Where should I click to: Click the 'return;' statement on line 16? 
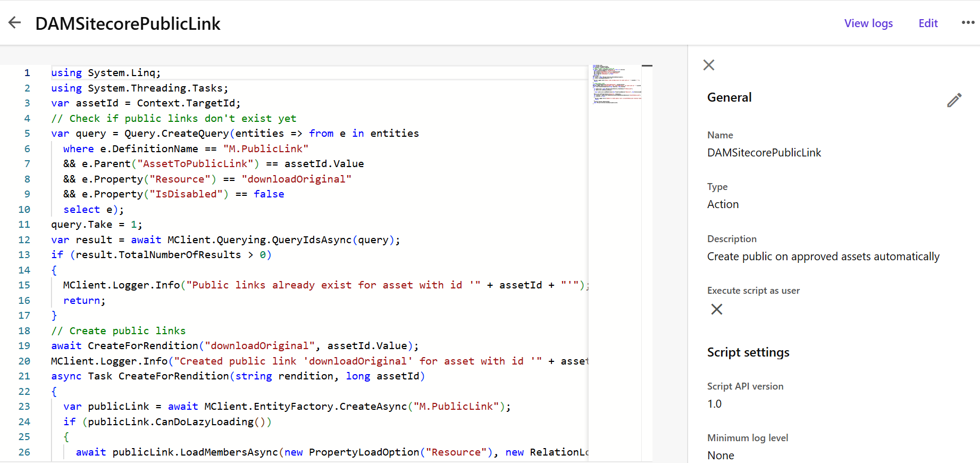85,301
